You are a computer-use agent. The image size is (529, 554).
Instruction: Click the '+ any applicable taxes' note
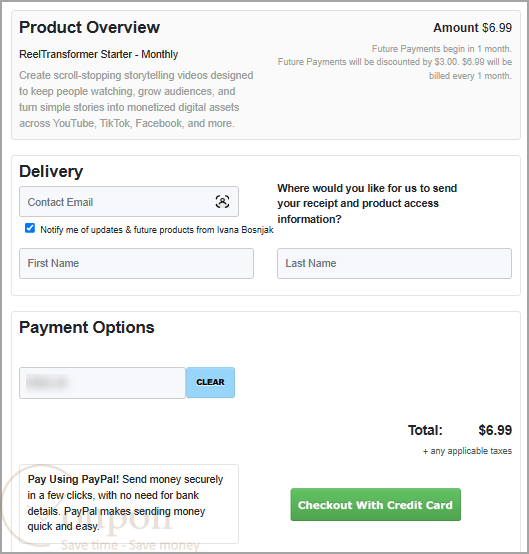(467, 451)
